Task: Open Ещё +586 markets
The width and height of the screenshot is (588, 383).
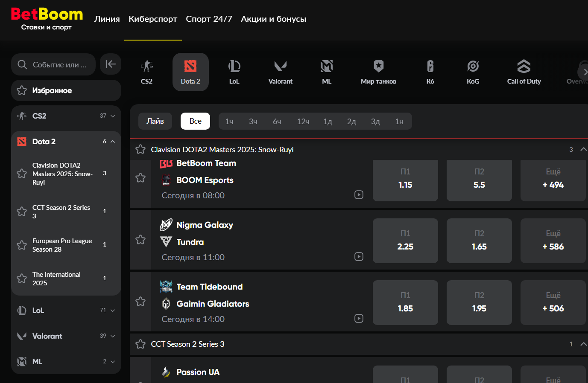Action: coord(553,241)
